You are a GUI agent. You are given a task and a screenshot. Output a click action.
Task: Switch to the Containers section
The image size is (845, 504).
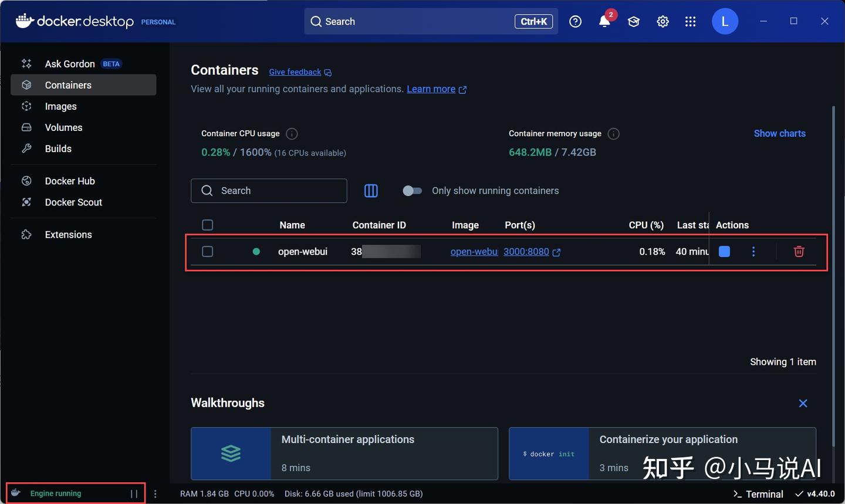click(69, 84)
